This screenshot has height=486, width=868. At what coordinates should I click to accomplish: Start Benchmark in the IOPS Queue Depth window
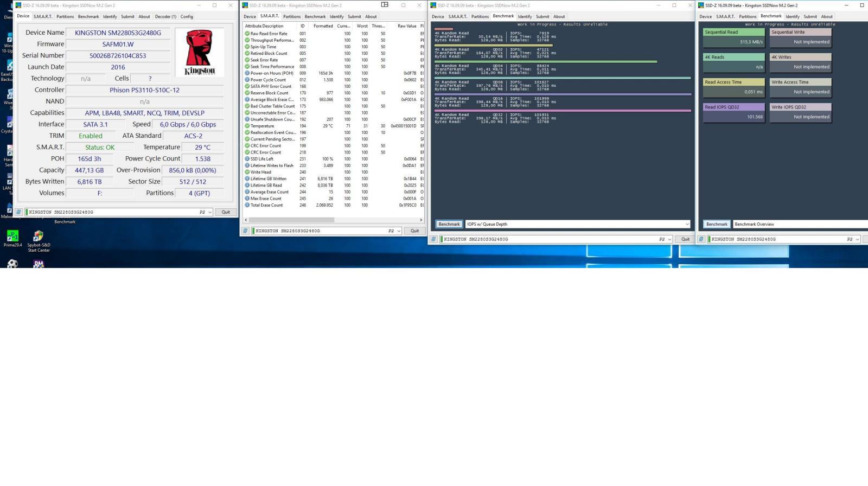449,224
